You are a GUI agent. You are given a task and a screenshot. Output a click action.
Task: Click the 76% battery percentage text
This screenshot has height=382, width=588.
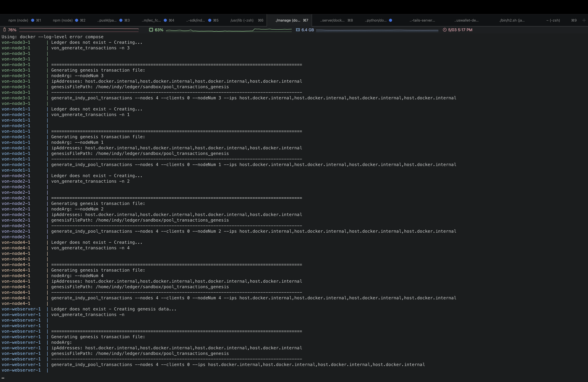coord(12,30)
